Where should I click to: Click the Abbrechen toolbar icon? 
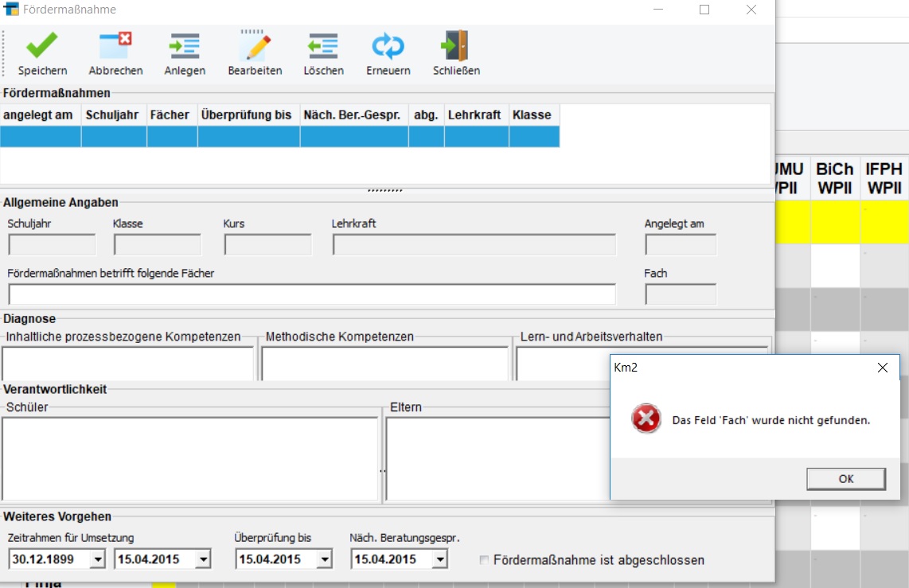pyautogui.click(x=115, y=45)
